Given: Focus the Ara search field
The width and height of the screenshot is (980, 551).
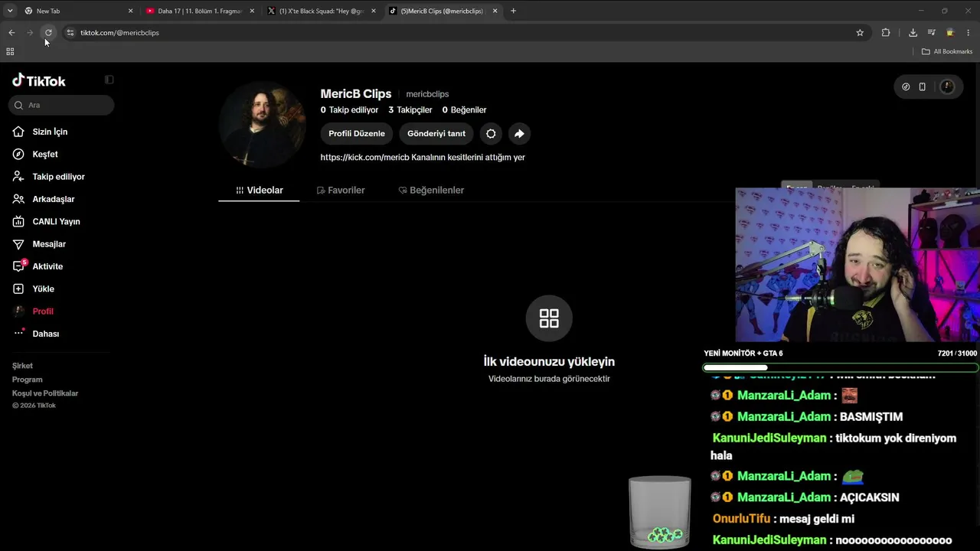Looking at the screenshot, I should pyautogui.click(x=61, y=105).
